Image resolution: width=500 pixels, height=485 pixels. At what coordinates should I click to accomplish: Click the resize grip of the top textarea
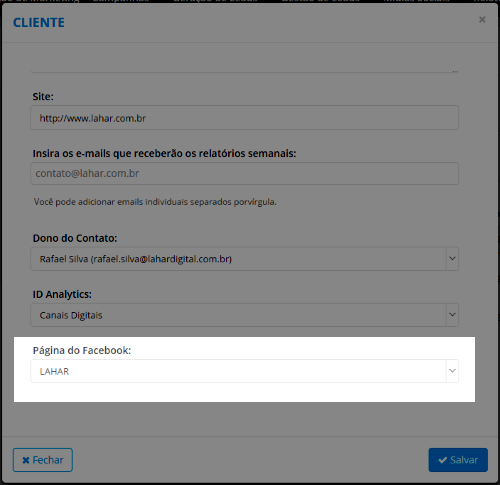click(455, 71)
